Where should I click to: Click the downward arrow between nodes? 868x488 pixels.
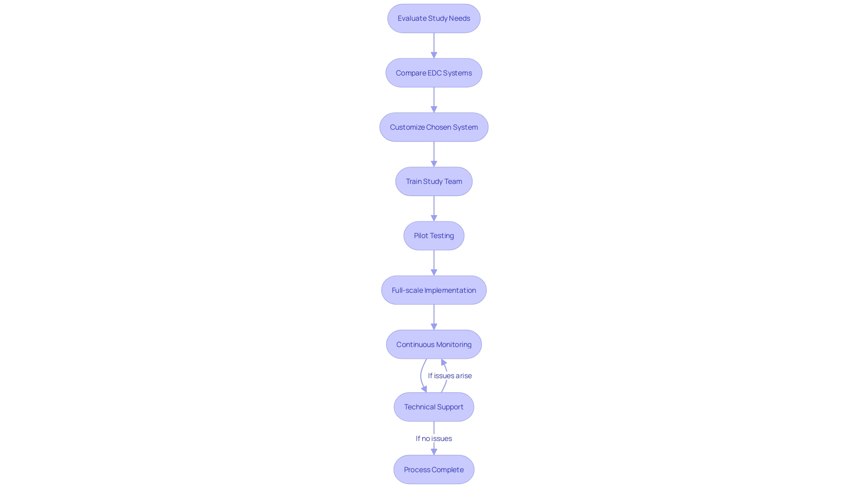pyautogui.click(x=434, y=45)
